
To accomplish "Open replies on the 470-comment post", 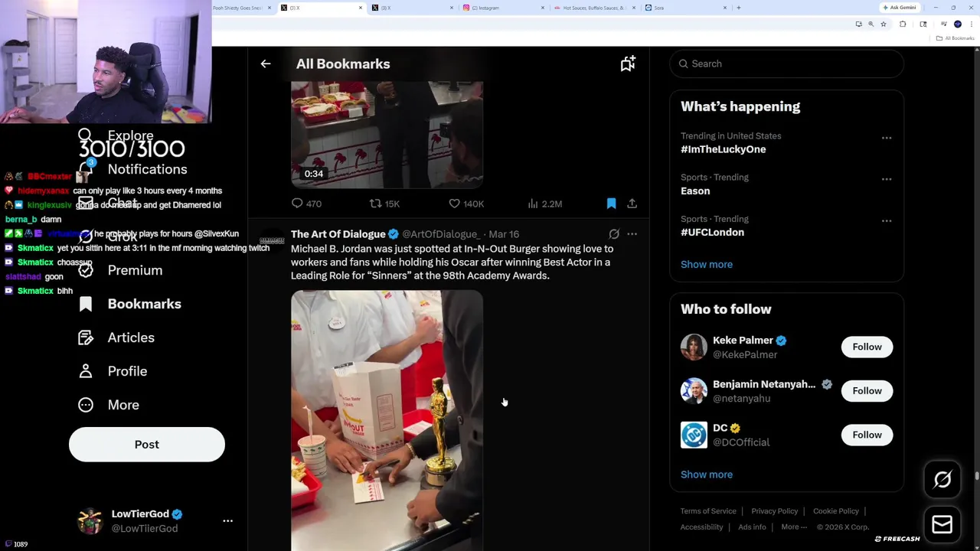I will pos(306,204).
